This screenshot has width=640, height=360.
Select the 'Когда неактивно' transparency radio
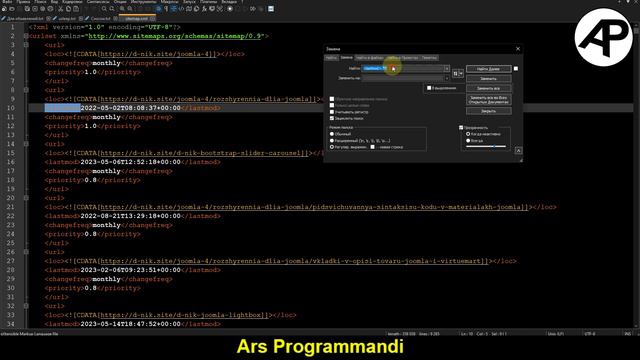(x=468, y=133)
